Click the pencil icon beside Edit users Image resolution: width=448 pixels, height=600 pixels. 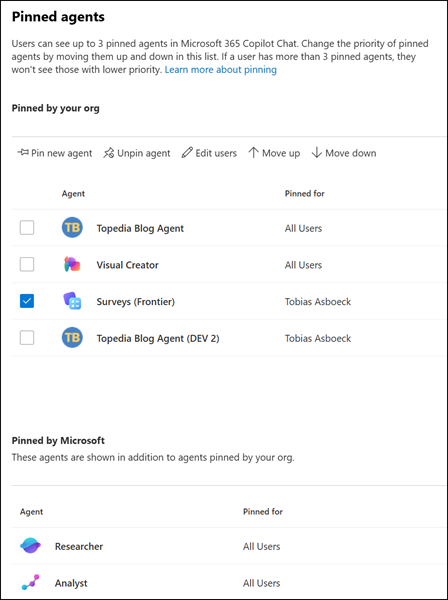(x=187, y=153)
